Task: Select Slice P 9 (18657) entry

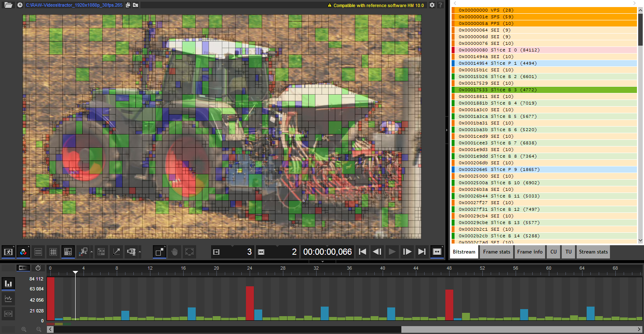Action: pyautogui.click(x=544, y=169)
